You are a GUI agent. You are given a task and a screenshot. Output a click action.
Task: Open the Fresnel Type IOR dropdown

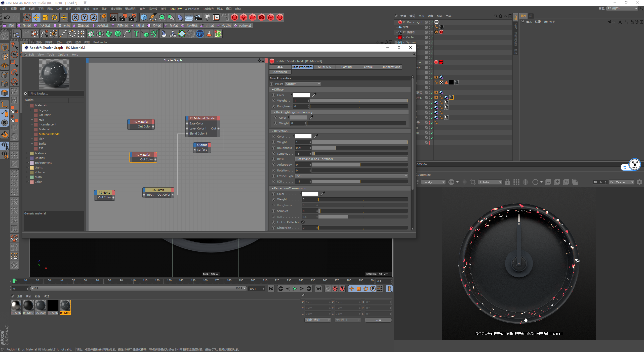[351, 176]
